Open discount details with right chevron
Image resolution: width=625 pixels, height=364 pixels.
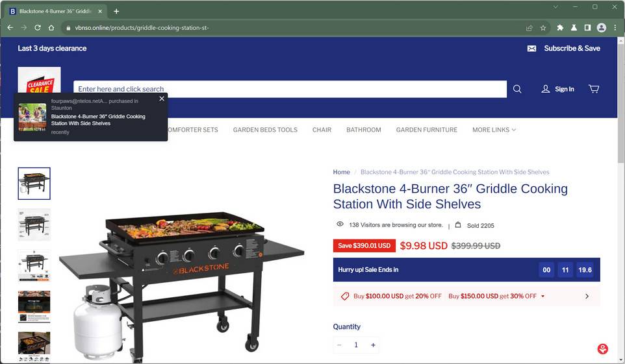point(587,297)
